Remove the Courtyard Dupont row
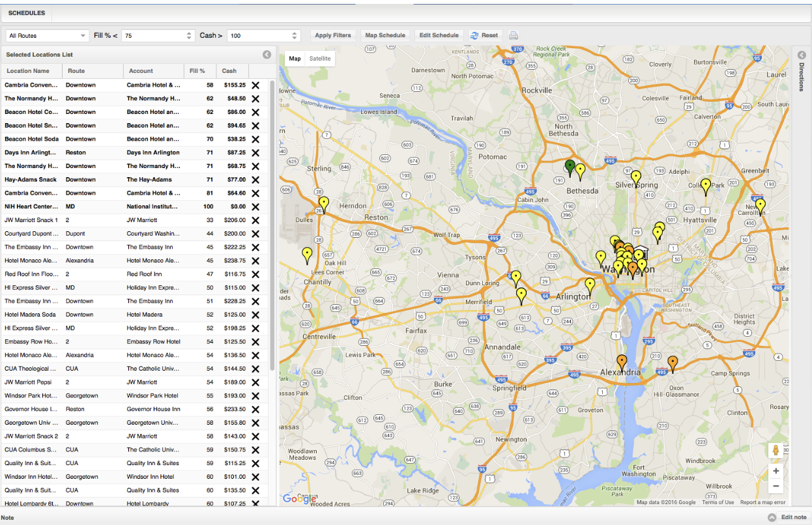Image resolution: width=812 pixels, height=525 pixels. (255, 233)
